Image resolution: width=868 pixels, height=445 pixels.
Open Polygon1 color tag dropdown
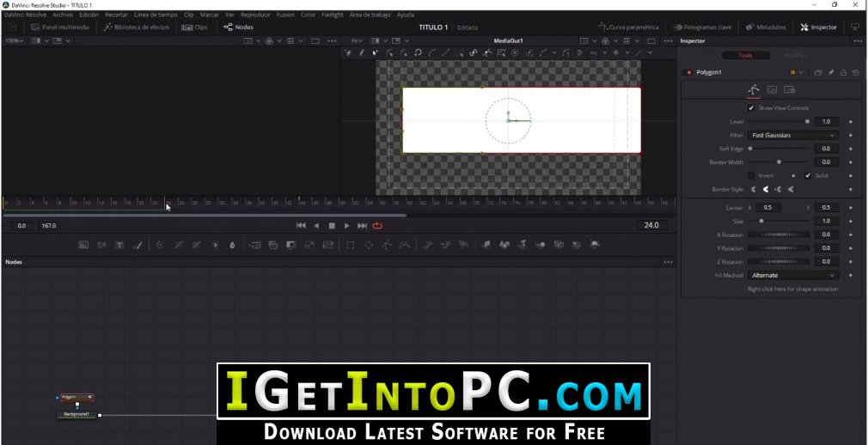tap(797, 72)
